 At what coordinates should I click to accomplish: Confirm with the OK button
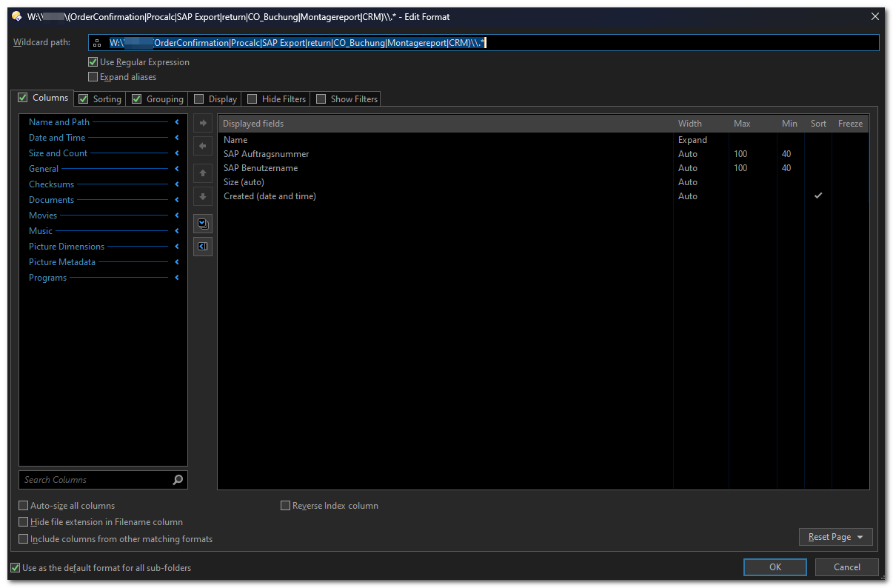(775, 567)
